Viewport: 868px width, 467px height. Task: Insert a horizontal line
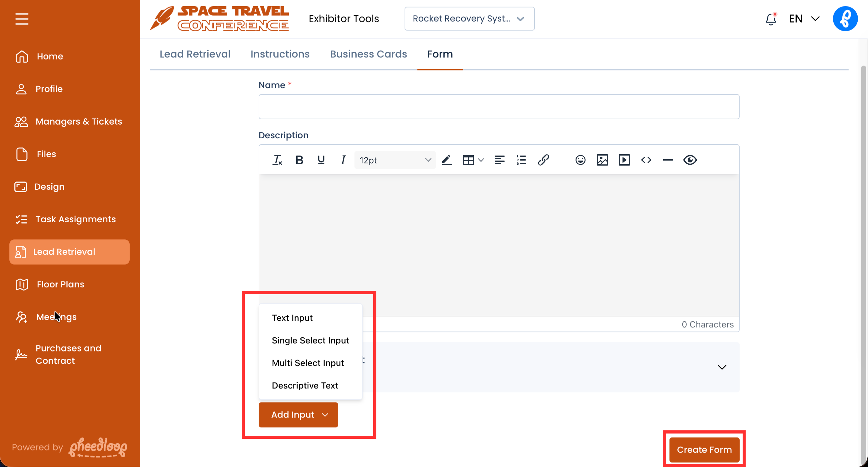click(668, 160)
